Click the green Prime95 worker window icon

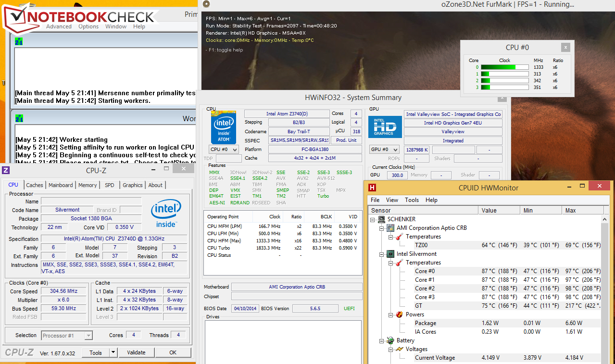tap(19, 118)
